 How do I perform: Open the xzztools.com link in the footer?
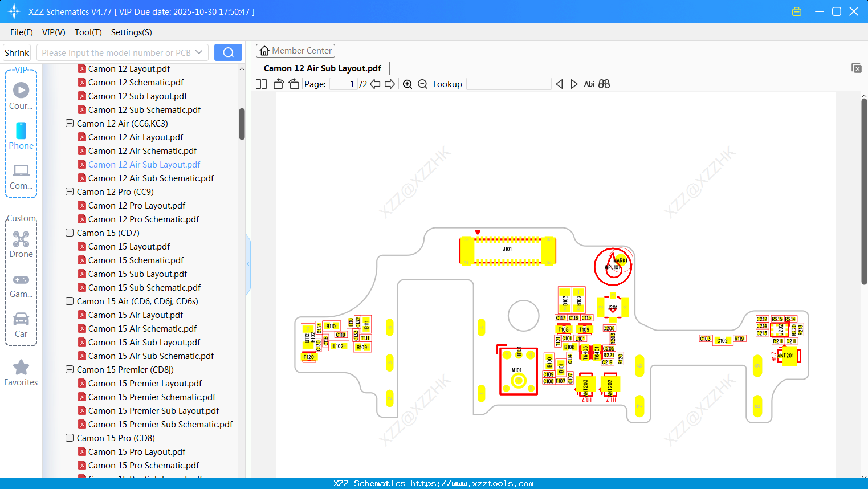point(472,483)
